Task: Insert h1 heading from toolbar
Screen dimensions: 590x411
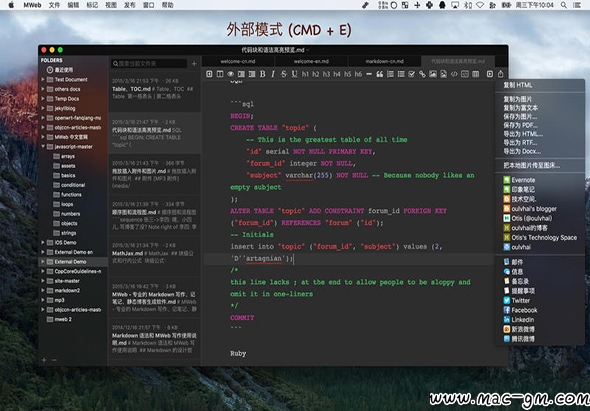Action: click(305, 74)
